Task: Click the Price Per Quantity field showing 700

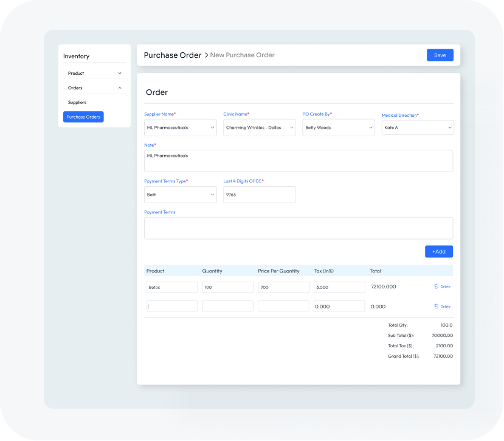Action: tap(283, 287)
